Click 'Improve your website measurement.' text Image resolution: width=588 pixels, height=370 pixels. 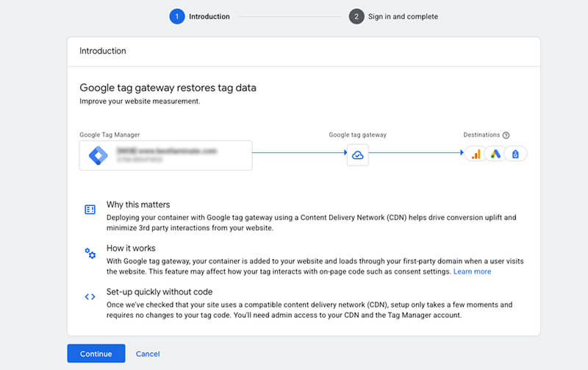tap(140, 102)
